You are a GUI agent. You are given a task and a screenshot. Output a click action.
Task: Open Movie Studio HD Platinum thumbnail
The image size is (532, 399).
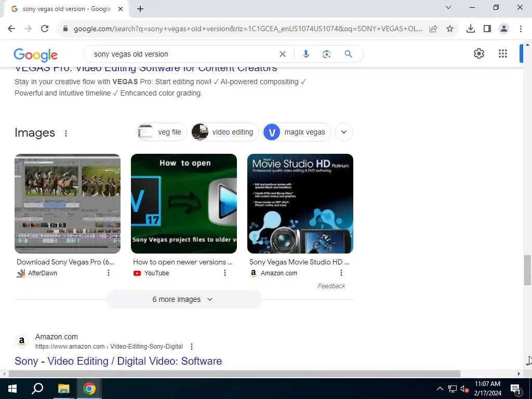(x=300, y=204)
